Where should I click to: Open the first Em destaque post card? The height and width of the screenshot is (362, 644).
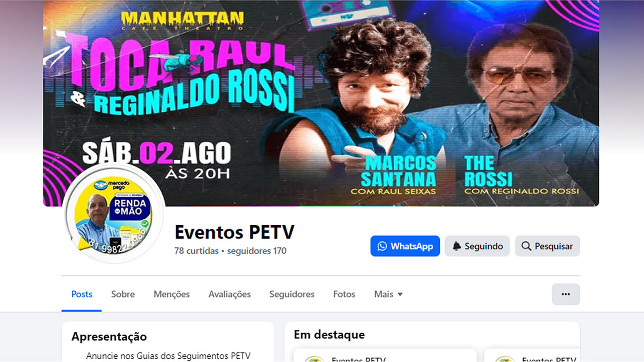pyautogui.click(x=385, y=355)
